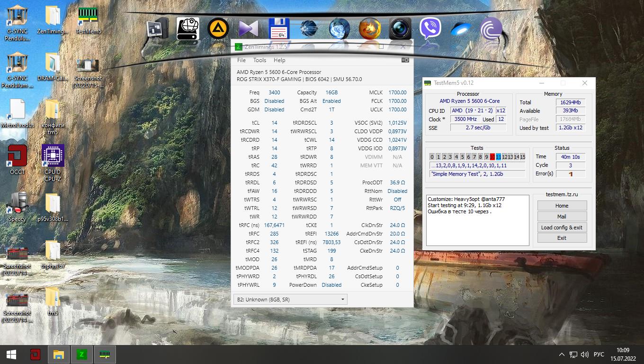Click the red test 10 indicator
The height and width of the screenshot is (364, 644).
click(492, 157)
